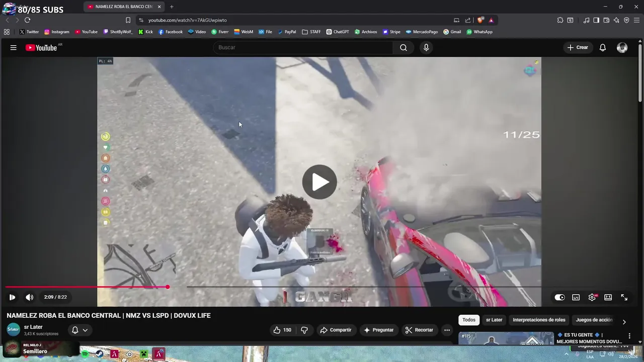
Task: Open Minecraft from the taskbar
Action: pos(144,354)
